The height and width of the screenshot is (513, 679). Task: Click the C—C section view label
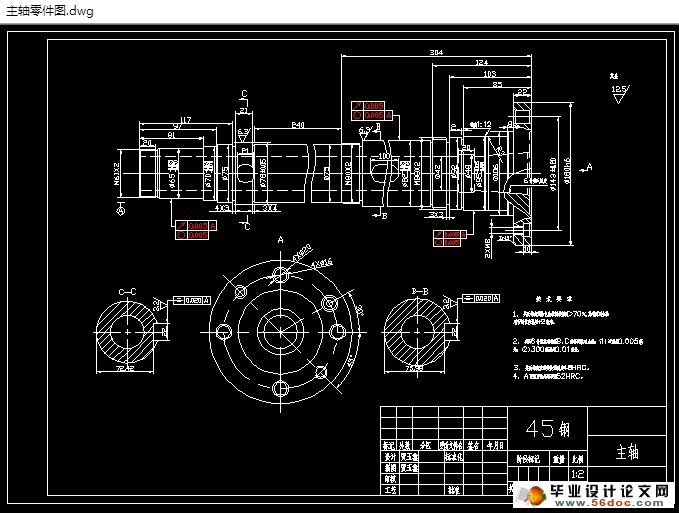tap(127, 292)
